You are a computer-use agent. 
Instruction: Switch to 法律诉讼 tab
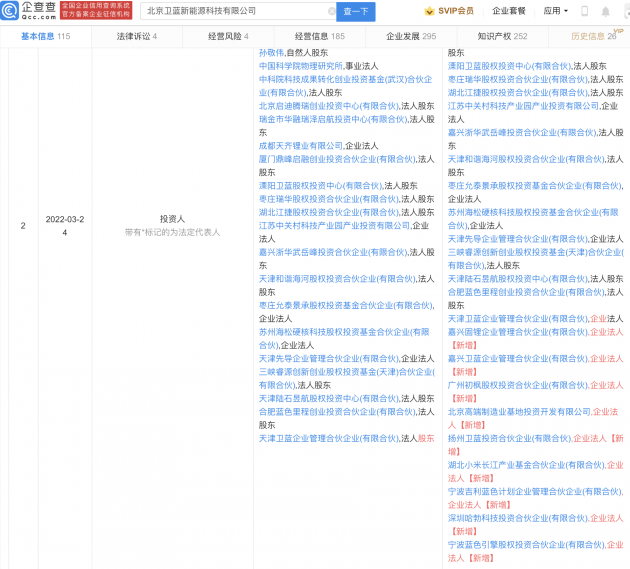[137, 36]
